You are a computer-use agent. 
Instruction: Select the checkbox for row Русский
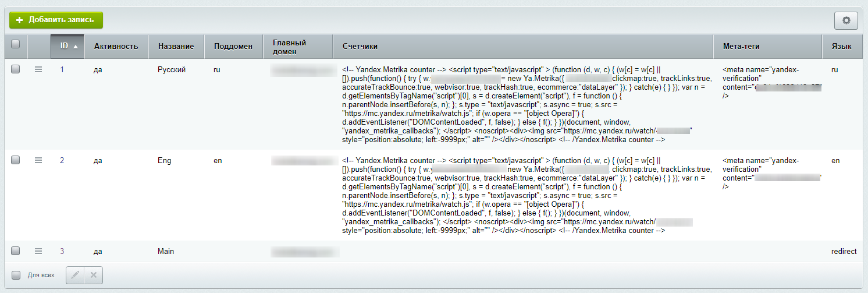coord(16,69)
